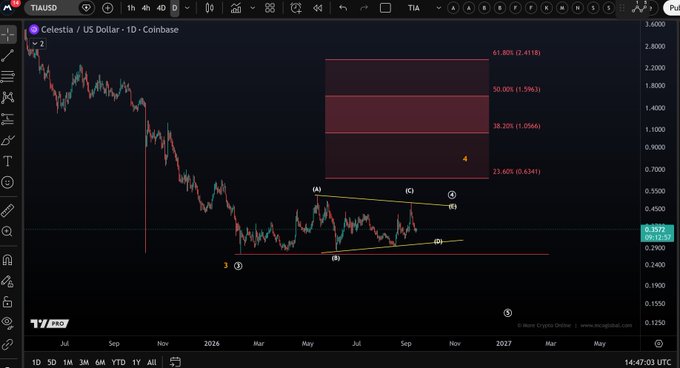Open the TIA layout dropdown arrow
Screen dimensions: 680x368
(438, 8)
